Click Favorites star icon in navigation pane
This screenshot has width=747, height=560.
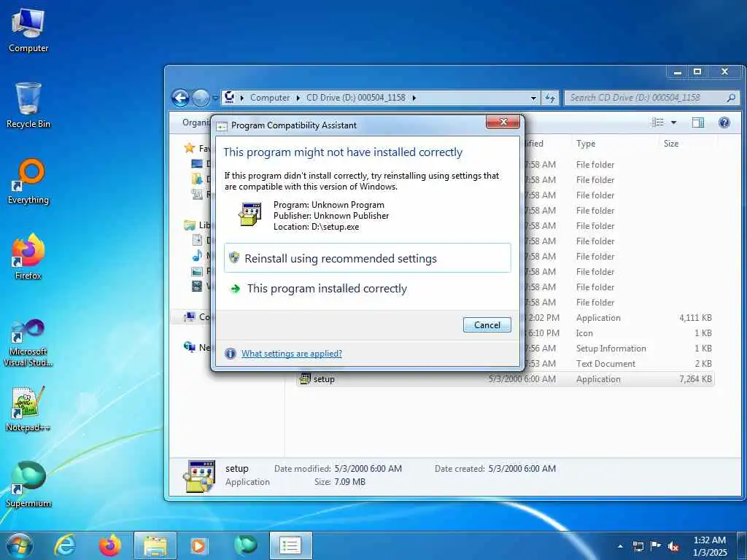point(190,148)
